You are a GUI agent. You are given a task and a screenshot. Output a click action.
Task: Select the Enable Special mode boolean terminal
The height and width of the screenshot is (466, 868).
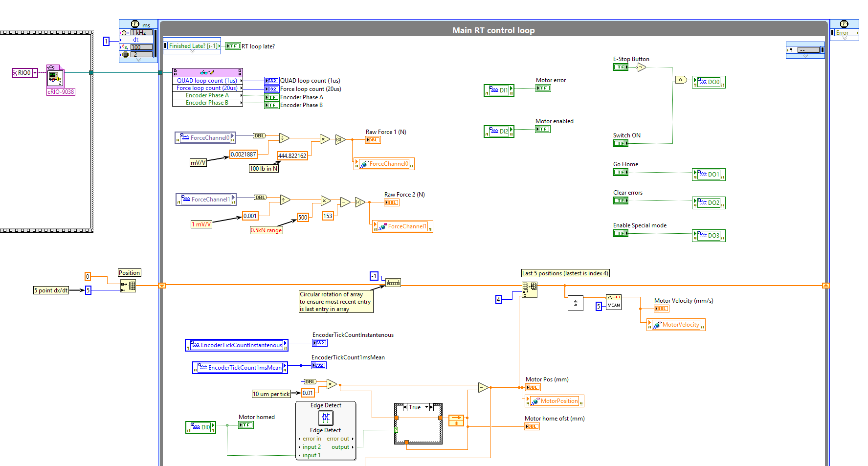point(621,233)
